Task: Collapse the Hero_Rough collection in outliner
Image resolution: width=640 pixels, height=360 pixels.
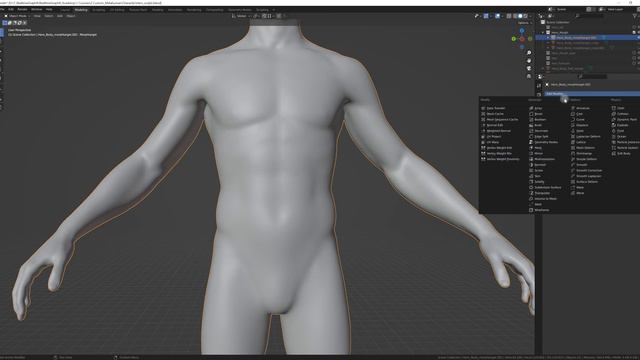Action: point(543,32)
